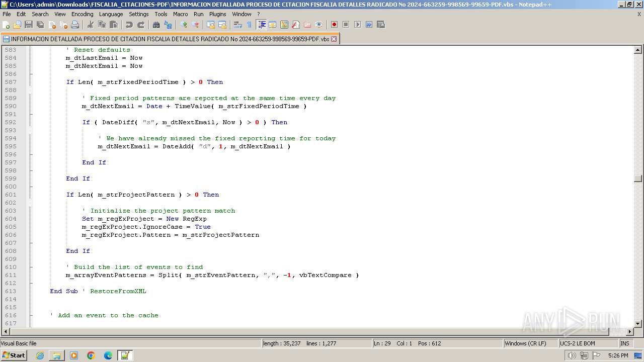Image resolution: width=644 pixels, height=362 pixels.
Task: Open Internet Explorer from the taskbar
Action: click(x=40, y=355)
